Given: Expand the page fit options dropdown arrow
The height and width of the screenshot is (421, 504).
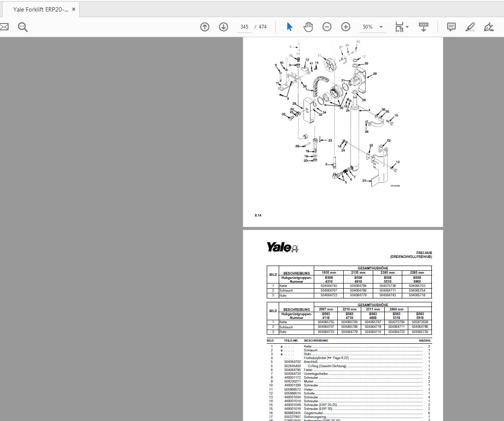Looking at the screenshot, I should tap(407, 26).
